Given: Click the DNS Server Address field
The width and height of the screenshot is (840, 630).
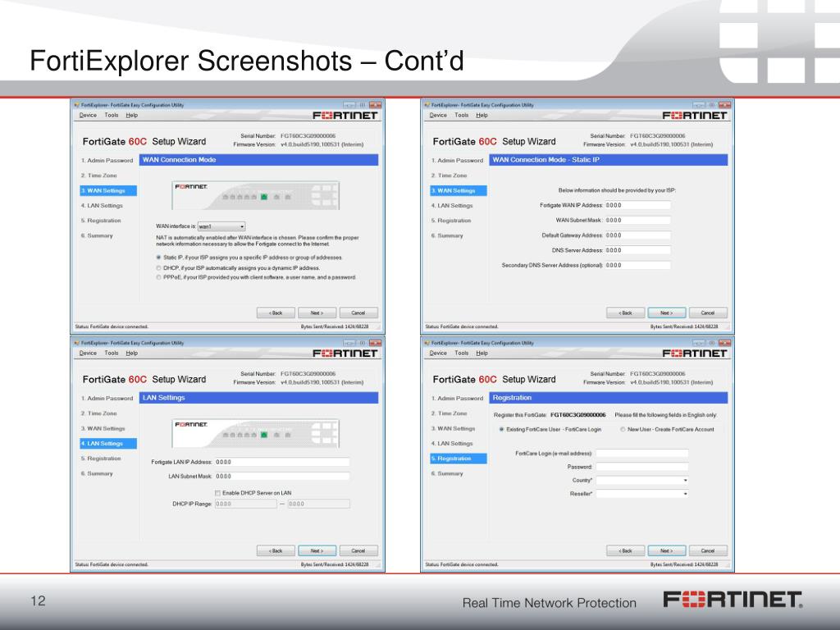Looking at the screenshot, I should pos(637,250).
